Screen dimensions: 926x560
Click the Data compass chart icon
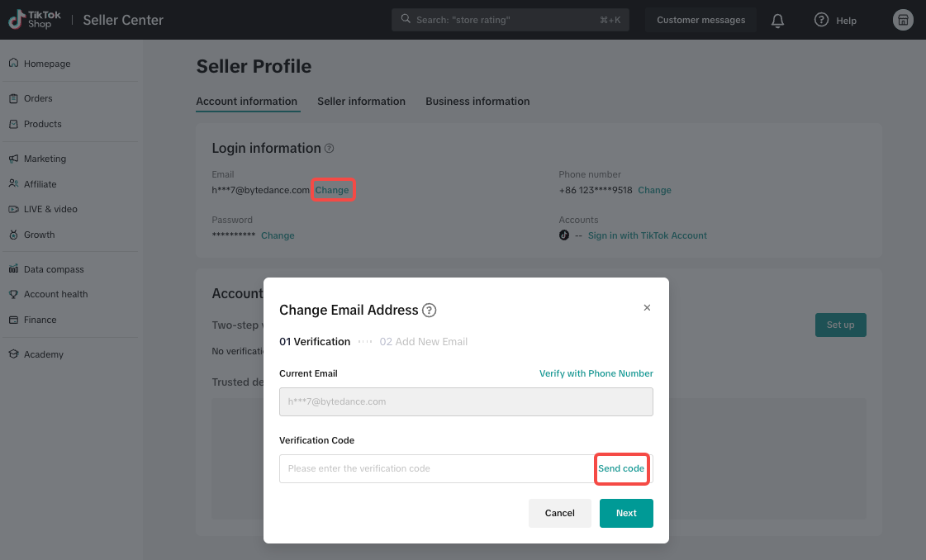tap(13, 269)
